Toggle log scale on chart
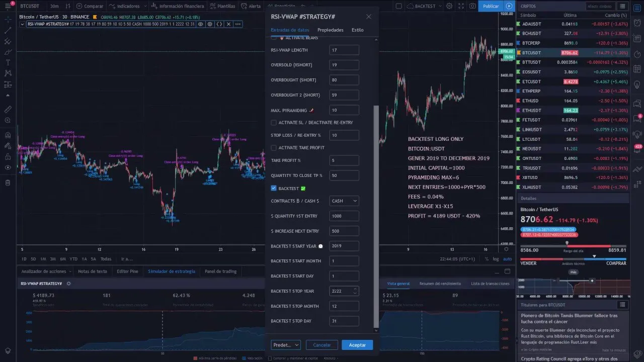Viewport: 644px width, 362px height. click(x=496, y=259)
